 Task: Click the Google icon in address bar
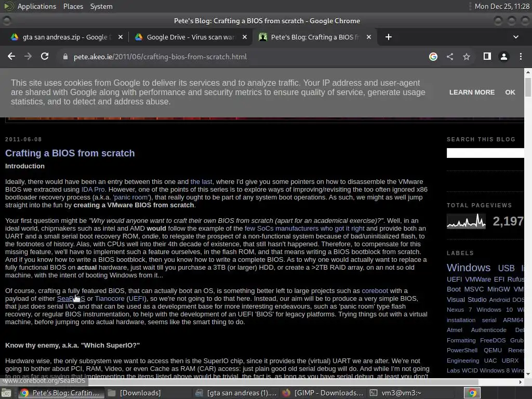coord(433,57)
